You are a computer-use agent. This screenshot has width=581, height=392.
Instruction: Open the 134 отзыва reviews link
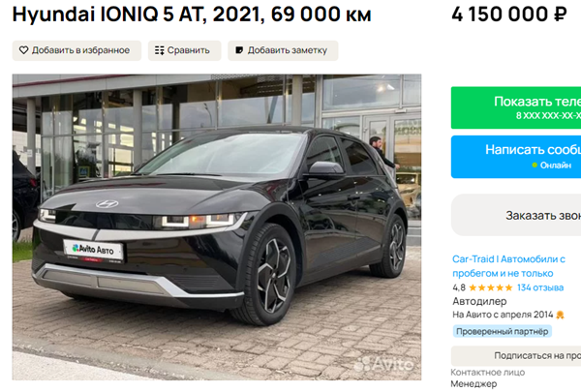[x=540, y=287]
